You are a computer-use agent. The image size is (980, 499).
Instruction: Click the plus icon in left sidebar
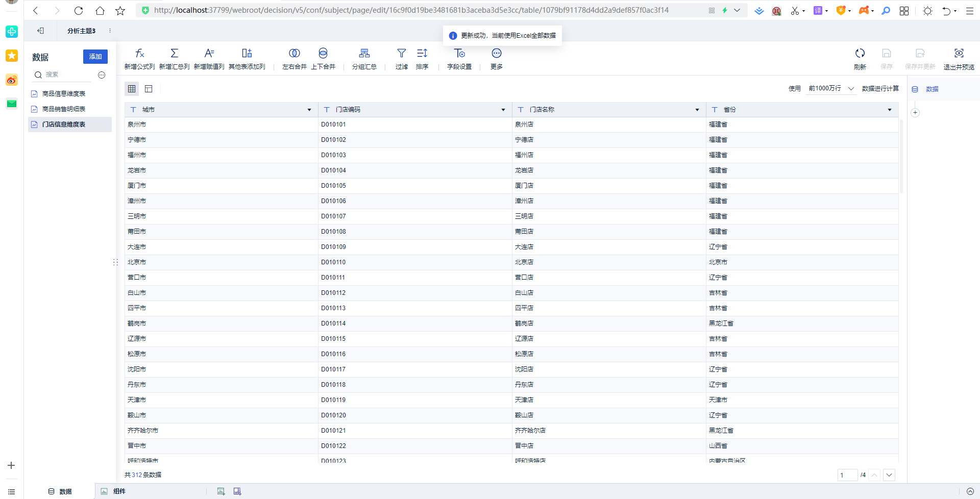coord(11,465)
